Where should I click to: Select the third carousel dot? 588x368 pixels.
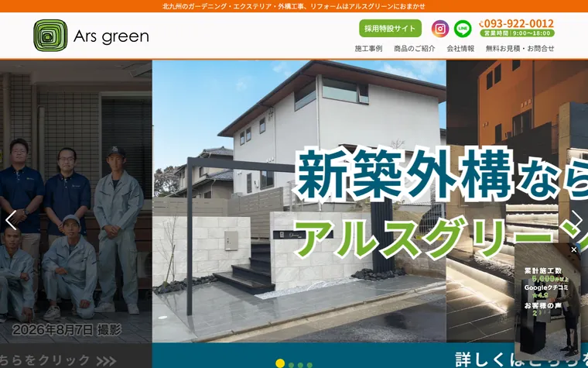coord(300,365)
